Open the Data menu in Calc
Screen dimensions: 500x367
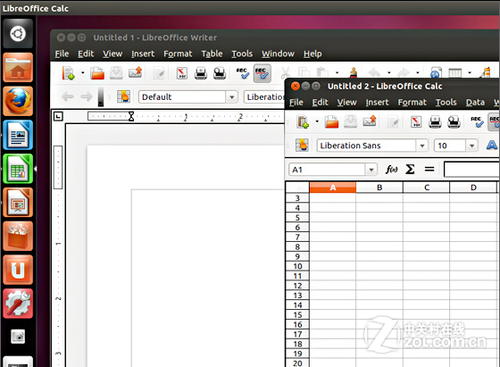[x=475, y=102]
